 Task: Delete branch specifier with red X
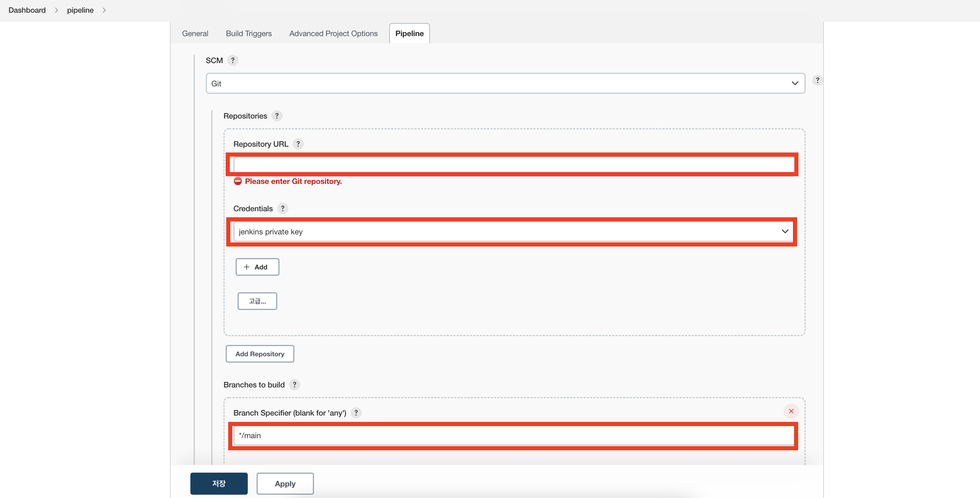click(791, 411)
